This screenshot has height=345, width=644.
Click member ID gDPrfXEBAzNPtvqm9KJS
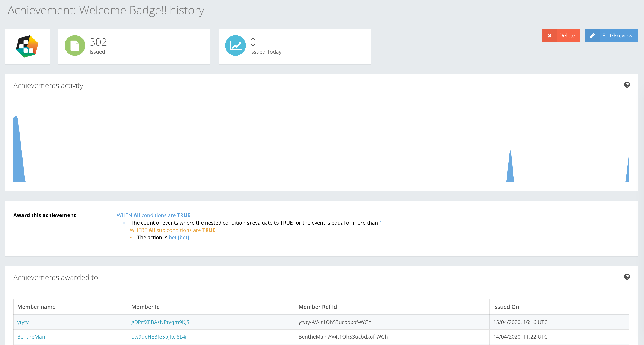pyautogui.click(x=160, y=322)
